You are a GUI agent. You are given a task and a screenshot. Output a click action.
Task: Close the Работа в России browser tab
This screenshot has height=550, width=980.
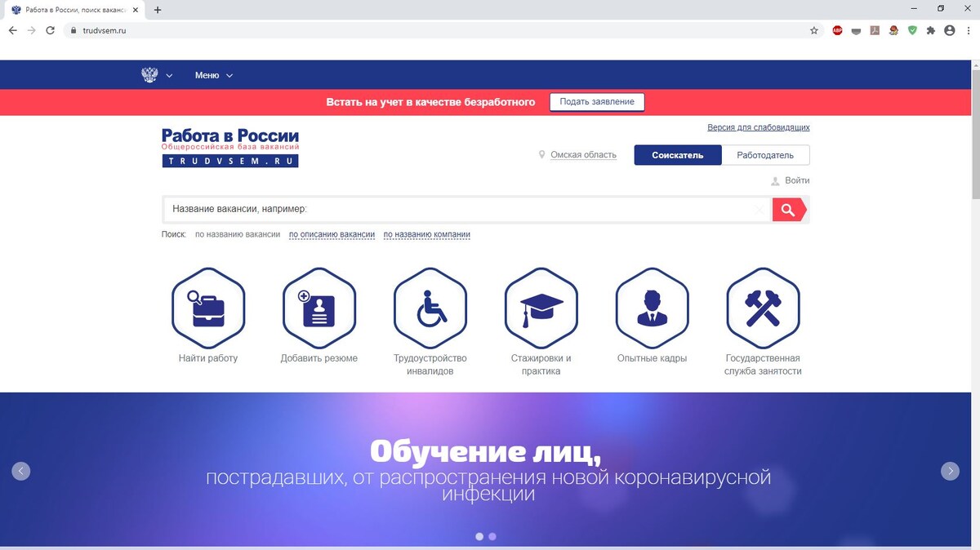click(x=136, y=10)
